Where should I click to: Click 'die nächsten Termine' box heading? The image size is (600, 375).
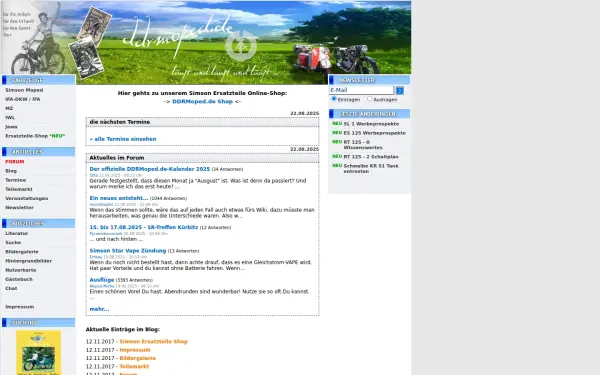click(x=120, y=122)
